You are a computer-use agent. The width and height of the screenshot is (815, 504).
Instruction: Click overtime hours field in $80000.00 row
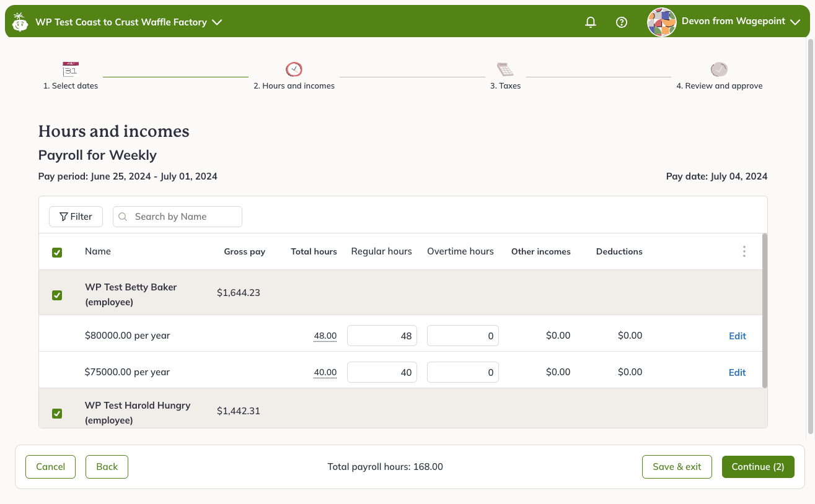point(463,336)
